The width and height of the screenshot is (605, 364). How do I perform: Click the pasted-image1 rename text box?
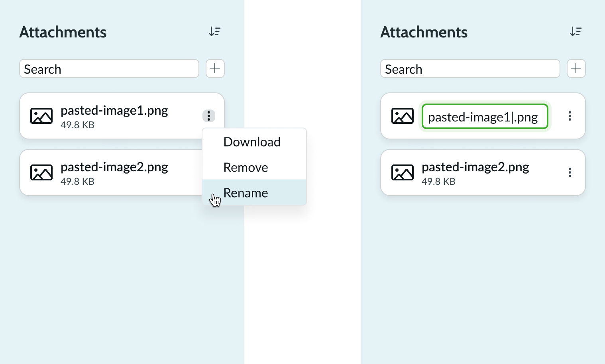[x=484, y=116]
